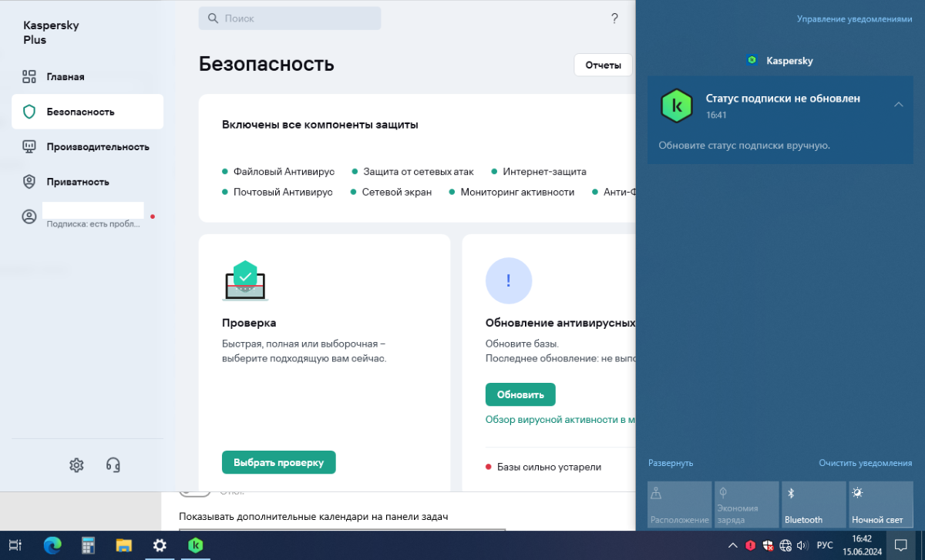
Task: Click the Выбрать проверку button
Action: coord(279,462)
